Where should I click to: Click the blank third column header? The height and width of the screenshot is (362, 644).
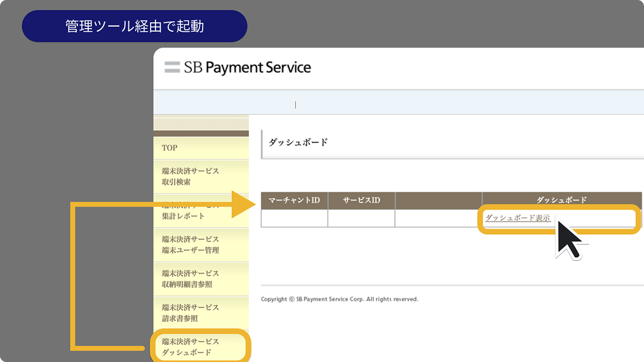point(438,201)
